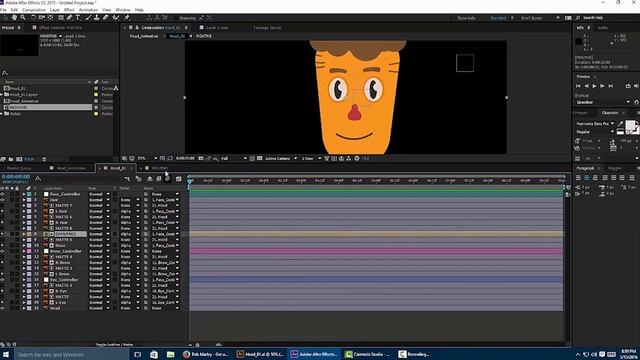
Task: Expand the Head layer 21 twirl arrow
Action: pos(24,308)
